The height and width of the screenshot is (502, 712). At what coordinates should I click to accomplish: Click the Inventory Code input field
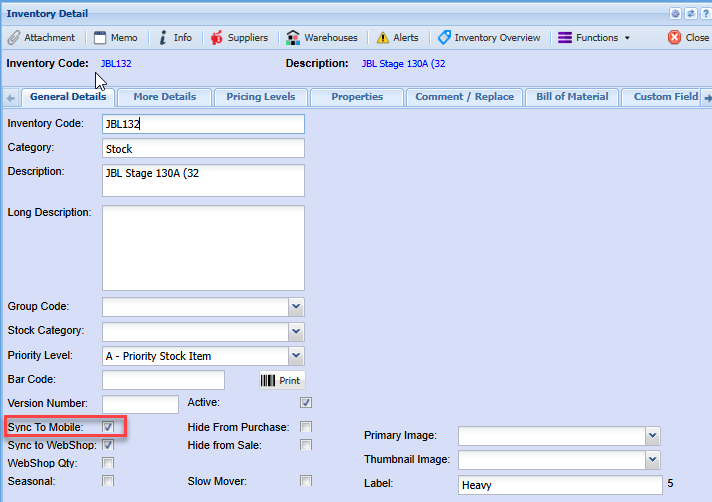[203, 124]
